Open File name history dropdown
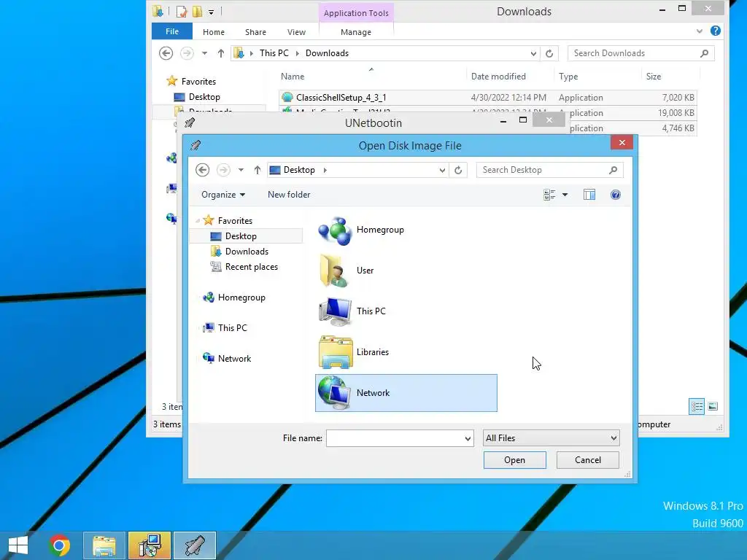Screen dimensions: 747x560 point(468,438)
